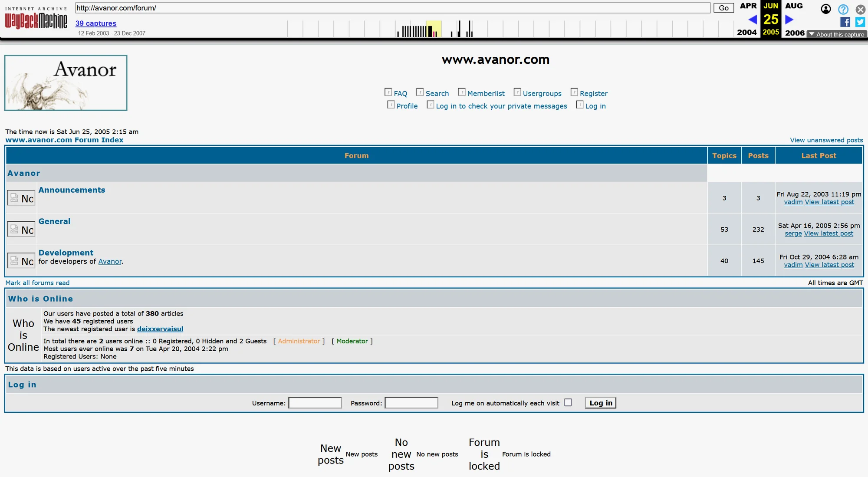The width and height of the screenshot is (868, 477).
Task: Click the icon beside Profile
Action: click(x=391, y=105)
